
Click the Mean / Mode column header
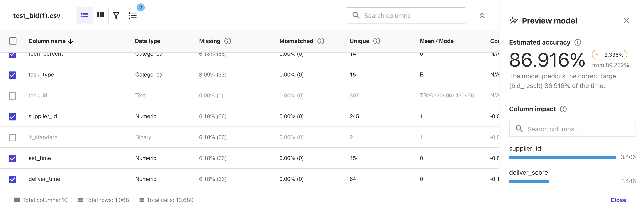coord(436,41)
